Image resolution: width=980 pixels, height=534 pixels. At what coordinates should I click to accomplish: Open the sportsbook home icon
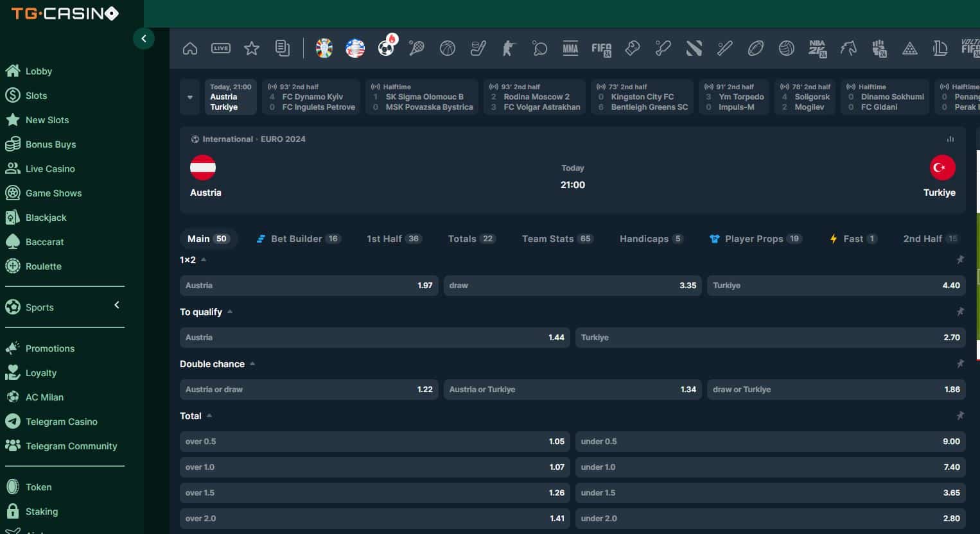click(189, 48)
